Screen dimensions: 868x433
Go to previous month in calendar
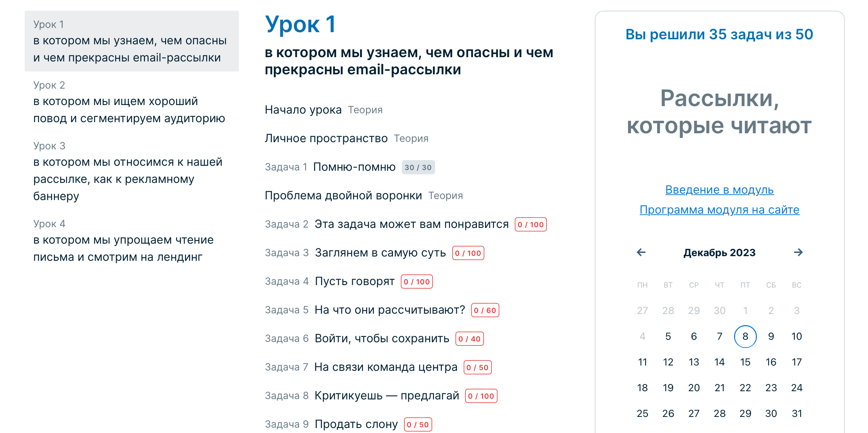641,253
